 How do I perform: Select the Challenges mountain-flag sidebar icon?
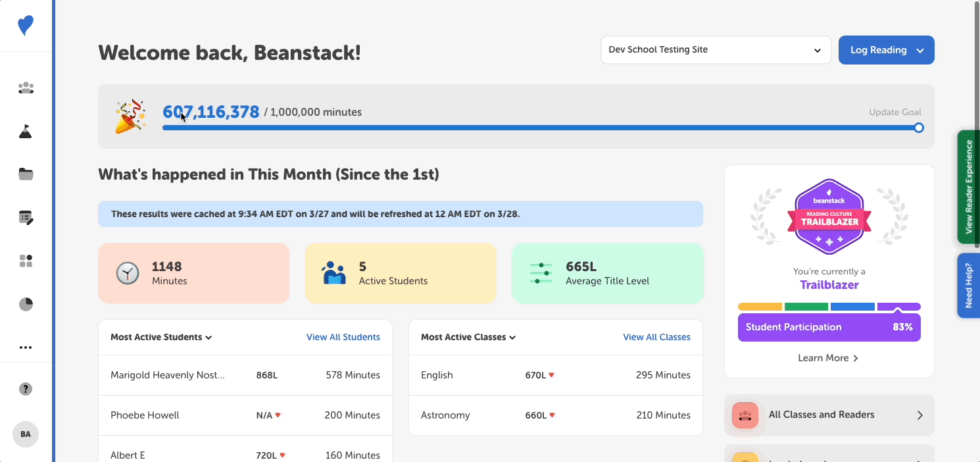coord(26,131)
